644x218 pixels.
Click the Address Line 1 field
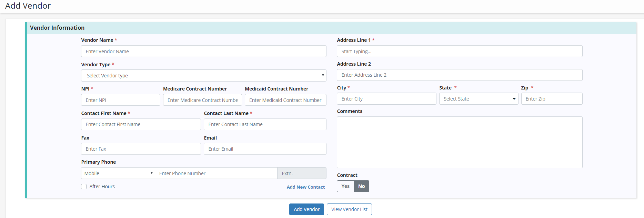coord(459,51)
